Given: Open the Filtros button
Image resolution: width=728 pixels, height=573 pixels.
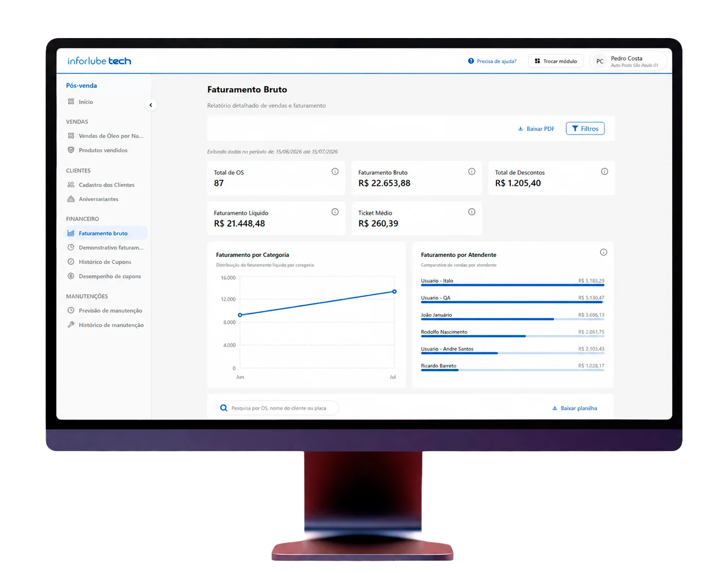Looking at the screenshot, I should click(x=585, y=129).
